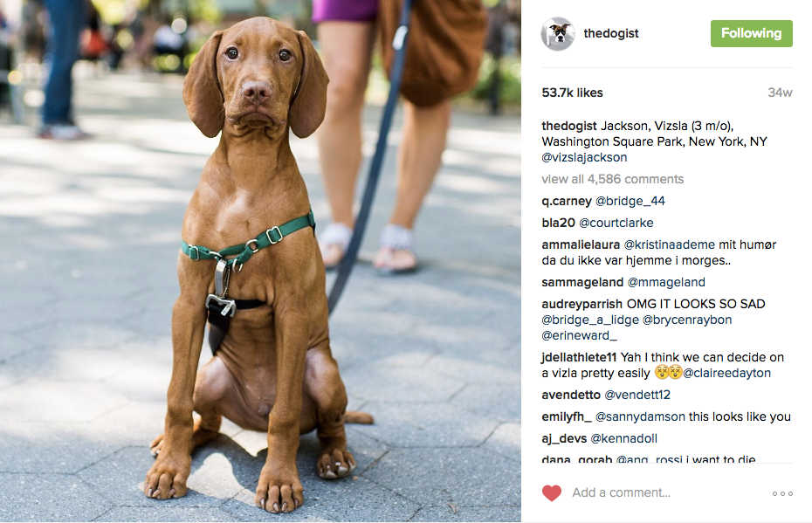Open the @vizslajackson mention in the caption

584,157
